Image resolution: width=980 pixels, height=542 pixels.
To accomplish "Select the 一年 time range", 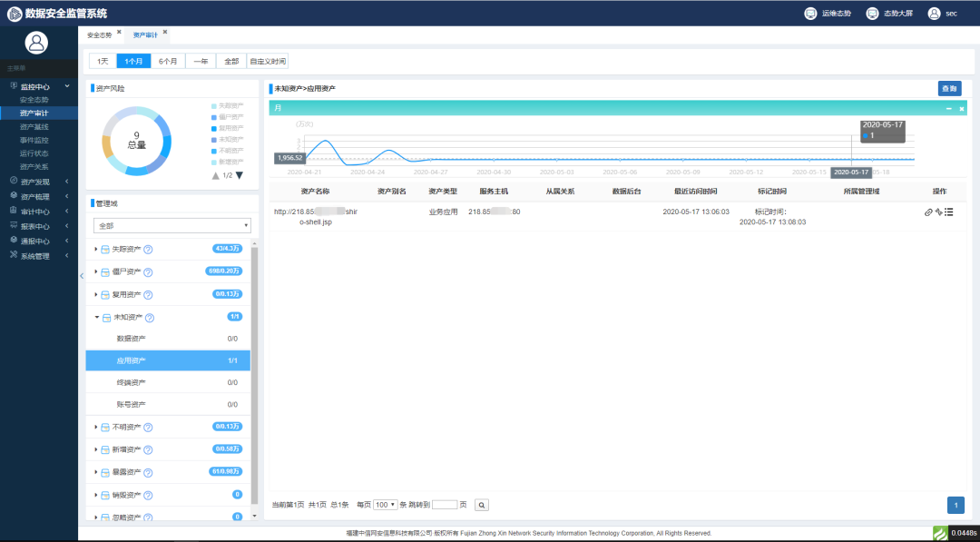I will pos(201,61).
